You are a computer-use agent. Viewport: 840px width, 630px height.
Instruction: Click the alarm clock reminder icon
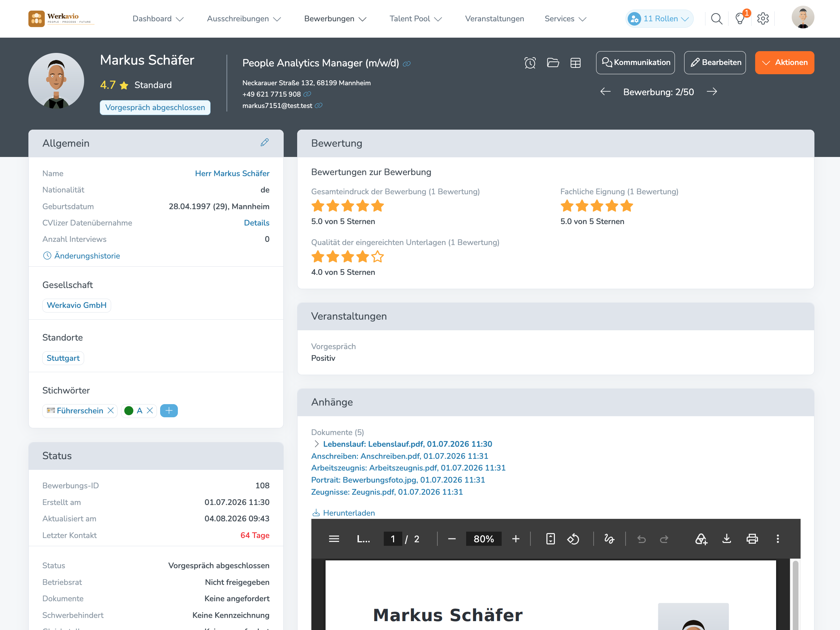tap(530, 63)
